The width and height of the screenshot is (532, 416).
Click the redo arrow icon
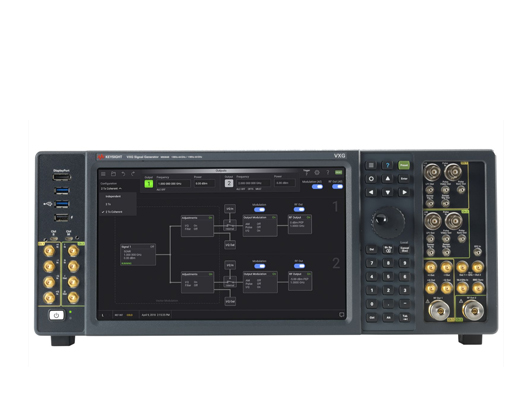(x=133, y=174)
